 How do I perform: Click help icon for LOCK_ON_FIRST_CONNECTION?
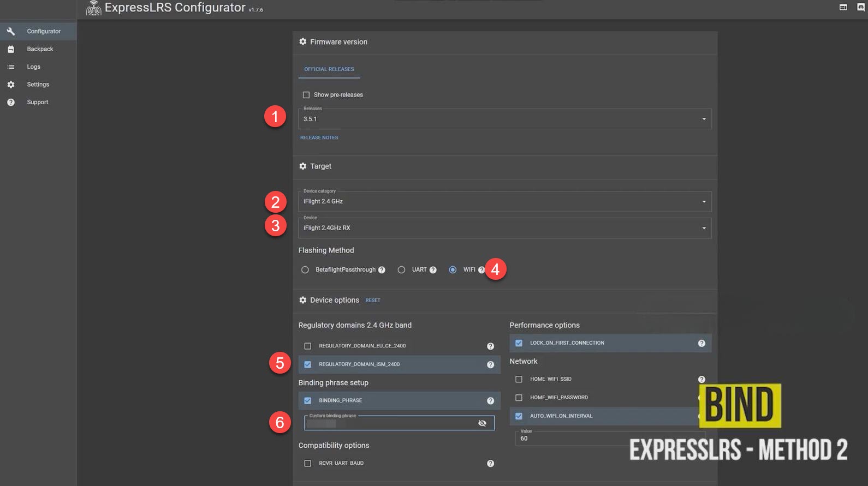701,343
